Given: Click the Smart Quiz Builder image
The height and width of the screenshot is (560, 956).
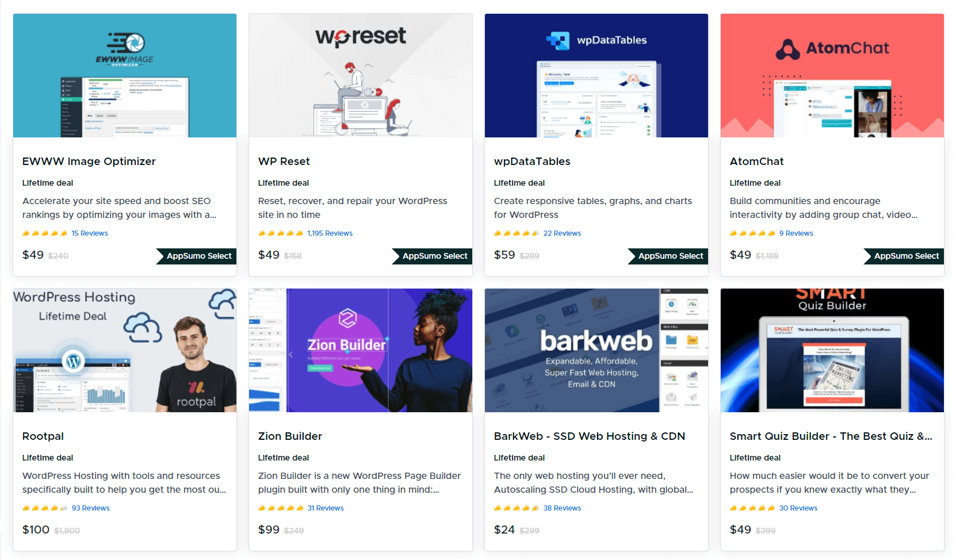Looking at the screenshot, I should 832,350.
